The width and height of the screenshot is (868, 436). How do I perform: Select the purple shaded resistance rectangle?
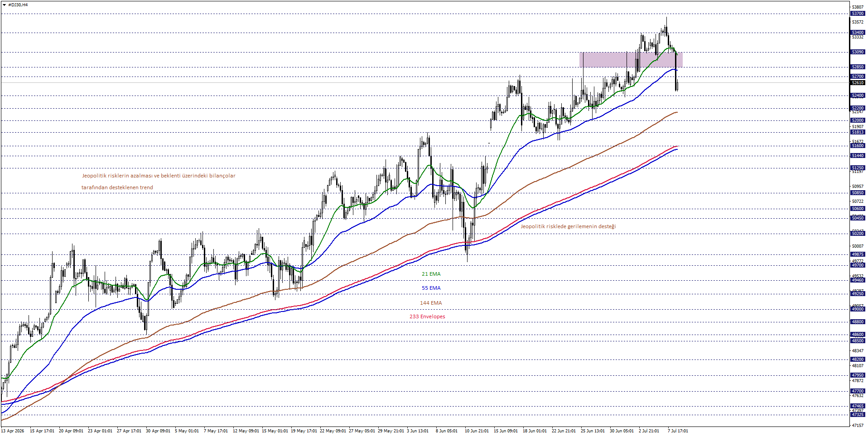tap(631, 60)
